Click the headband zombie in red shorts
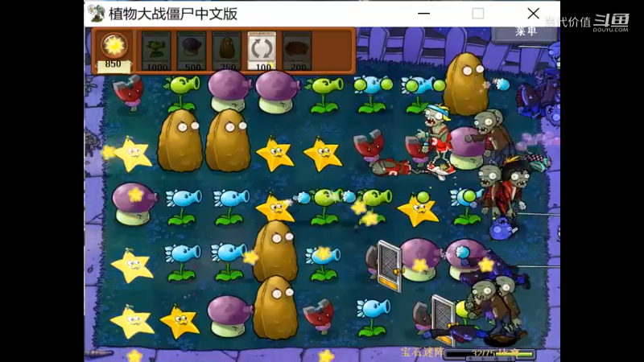Image resolution: width=644 pixels, height=362 pixels. [x=436, y=139]
